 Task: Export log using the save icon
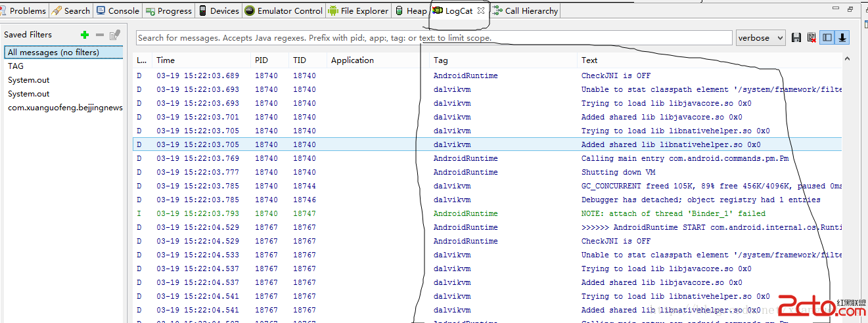click(796, 38)
